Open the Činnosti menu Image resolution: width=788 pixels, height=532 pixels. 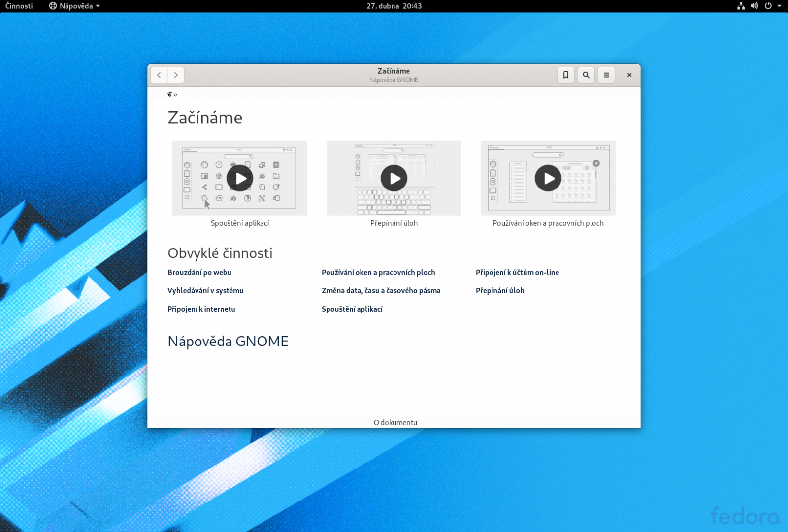[18, 6]
